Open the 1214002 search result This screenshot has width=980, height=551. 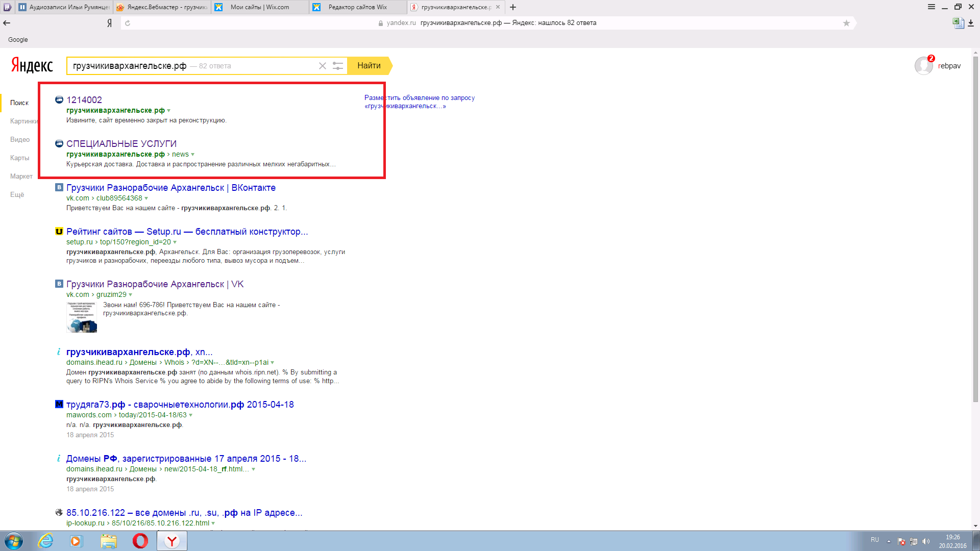click(x=84, y=100)
